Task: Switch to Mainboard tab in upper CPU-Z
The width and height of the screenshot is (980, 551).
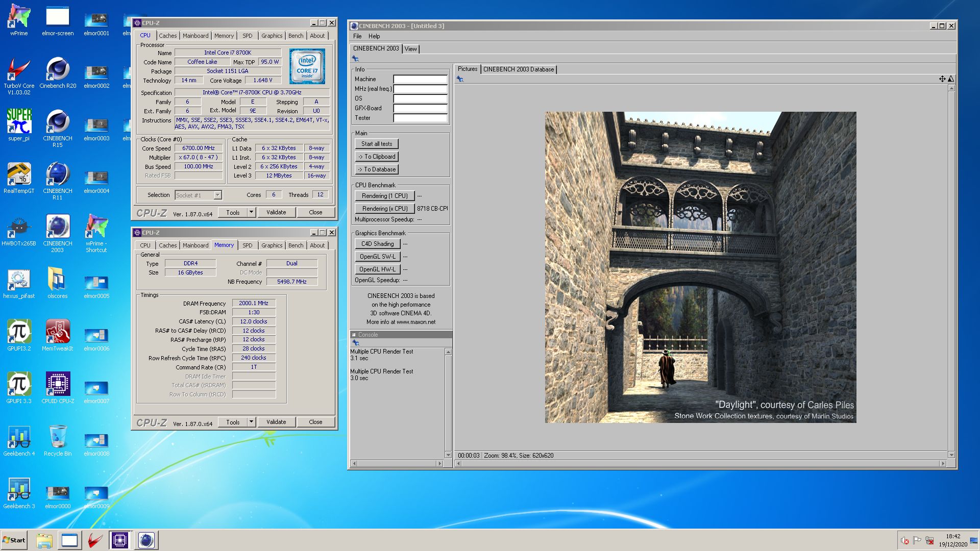Action: 195,36
